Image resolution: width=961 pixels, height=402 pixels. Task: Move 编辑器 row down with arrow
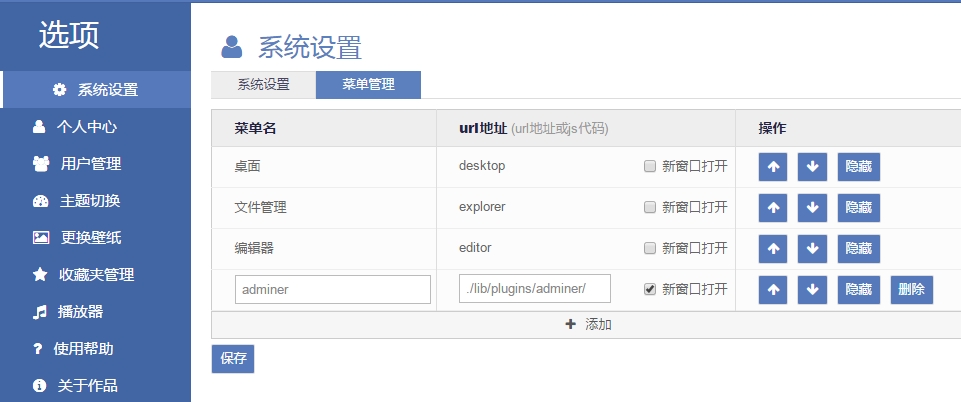pos(812,249)
